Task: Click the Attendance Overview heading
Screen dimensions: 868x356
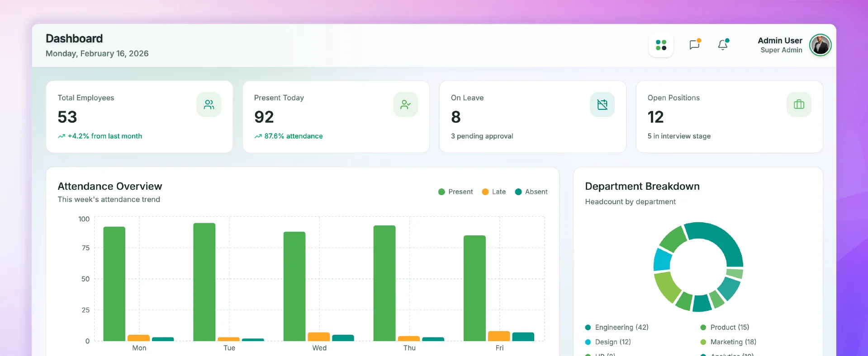Action: tap(110, 187)
